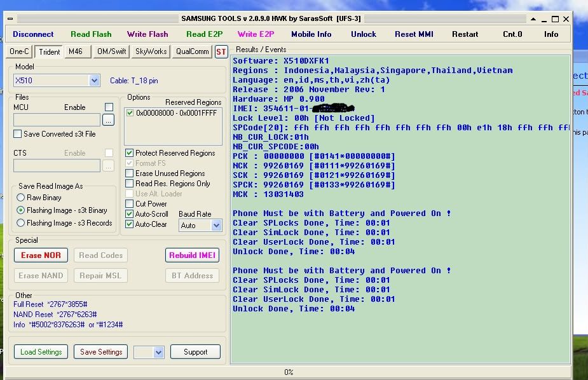Switch to the SkyWorks tab
Screen dimensions: 588x380
pyautogui.click(x=151, y=51)
